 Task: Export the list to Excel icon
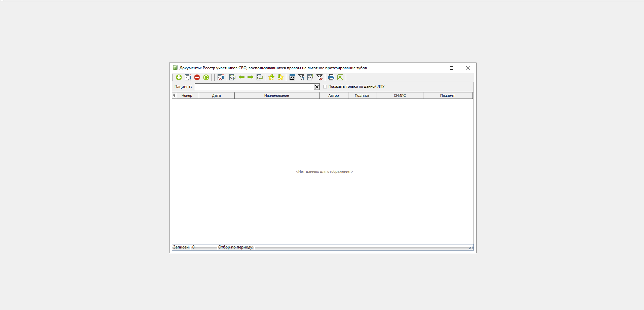coord(340,77)
